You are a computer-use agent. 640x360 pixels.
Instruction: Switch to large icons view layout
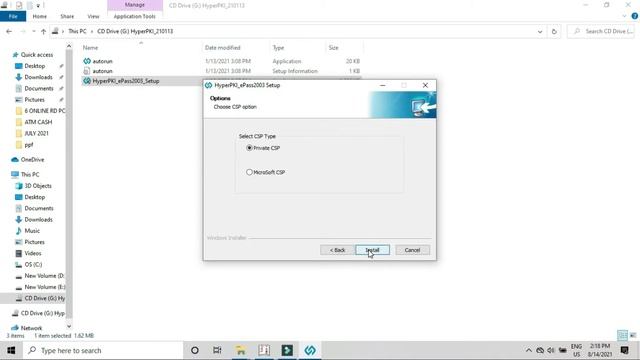(633, 336)
